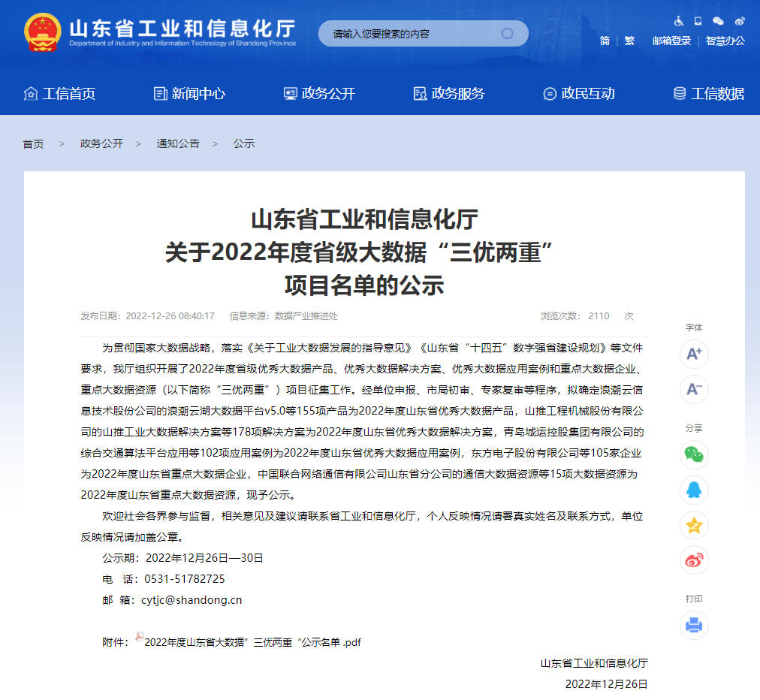Open the 工信首页 navigation menu
Image resolution: width=760 pixels, height=700 pixels.
pyautogui.click(x=69, y=94)
